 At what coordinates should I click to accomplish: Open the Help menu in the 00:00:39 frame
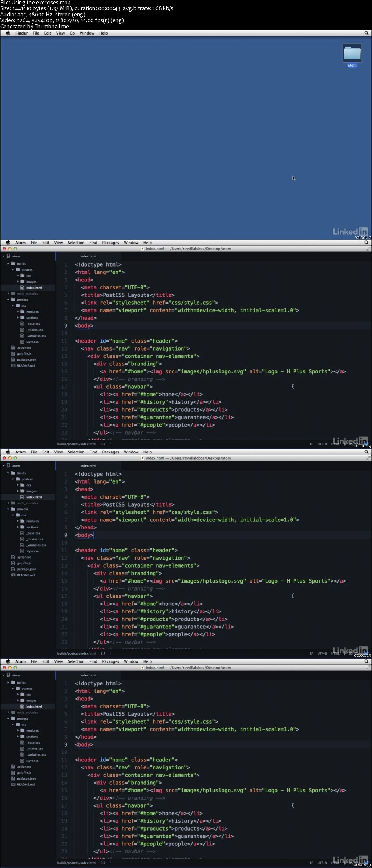[147, 661]
